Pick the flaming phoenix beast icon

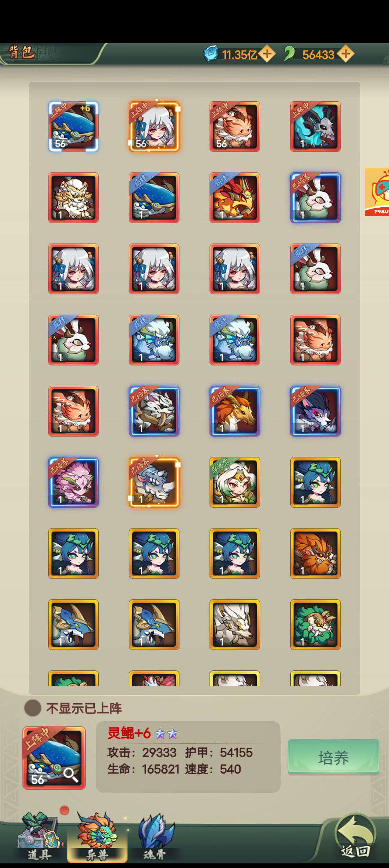pyautogui.click(x=235, y=198)
